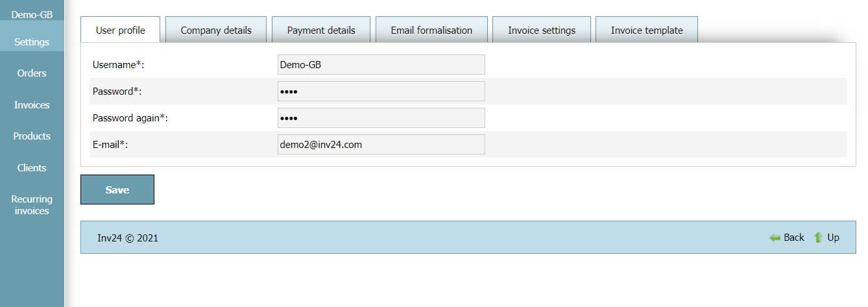Screen dimensions: 868x307
Task: Open the User profile tab
Action: pos(120,30)
